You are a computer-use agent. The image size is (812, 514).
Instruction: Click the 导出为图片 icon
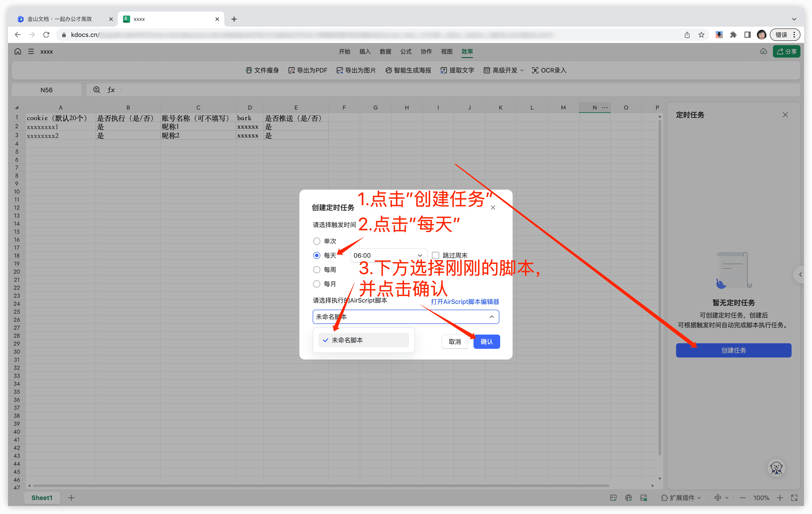point(339,70)
